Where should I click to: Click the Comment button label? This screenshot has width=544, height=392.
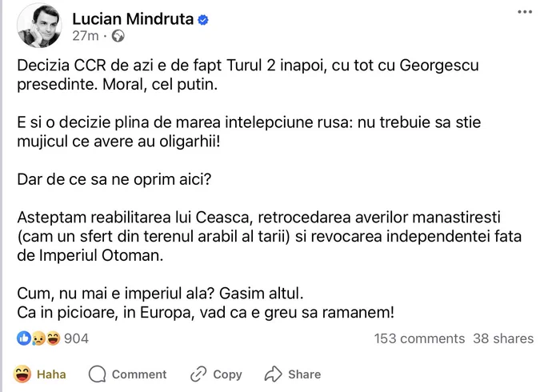(x=139, y=374)
